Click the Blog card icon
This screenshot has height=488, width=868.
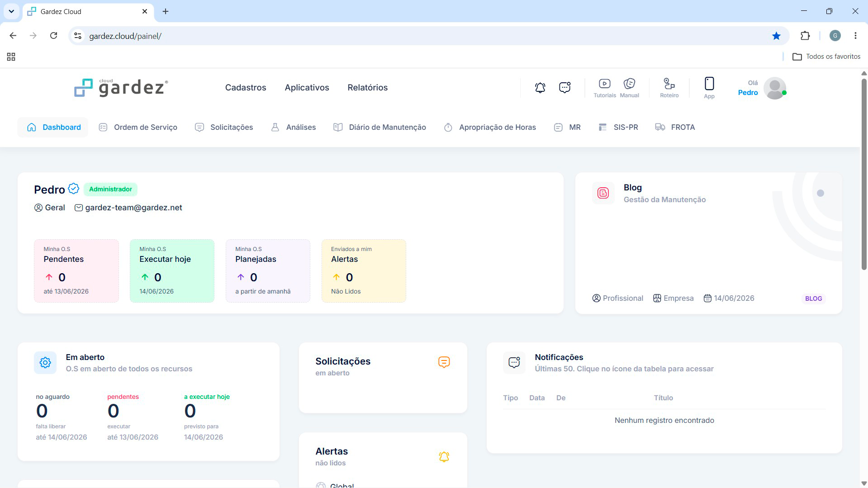(603, 193)
